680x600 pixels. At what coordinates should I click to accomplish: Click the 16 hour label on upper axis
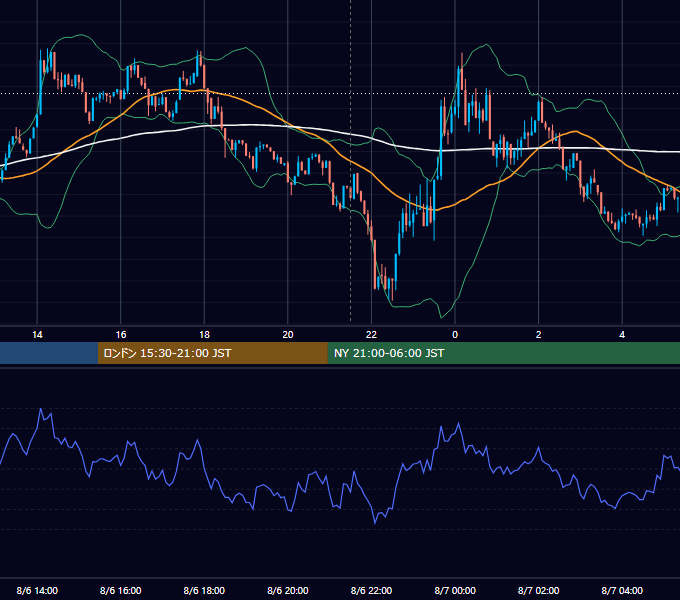point(121,335)
